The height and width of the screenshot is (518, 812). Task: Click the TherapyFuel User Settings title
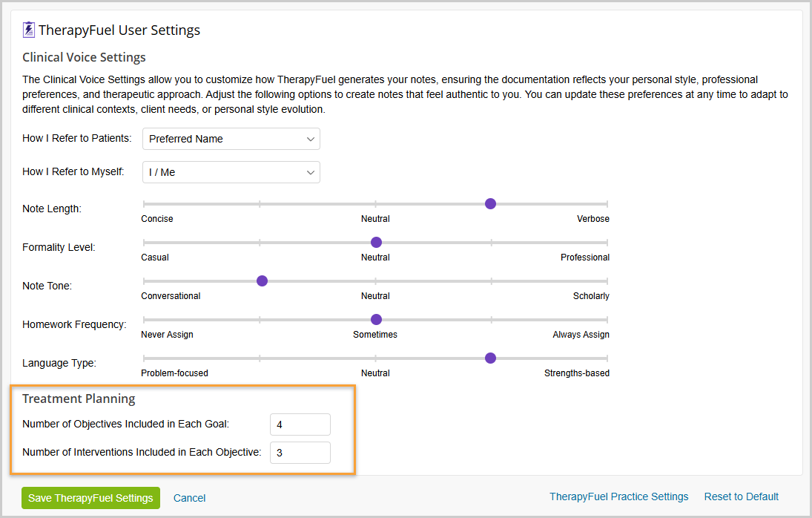tap(119, 30)
